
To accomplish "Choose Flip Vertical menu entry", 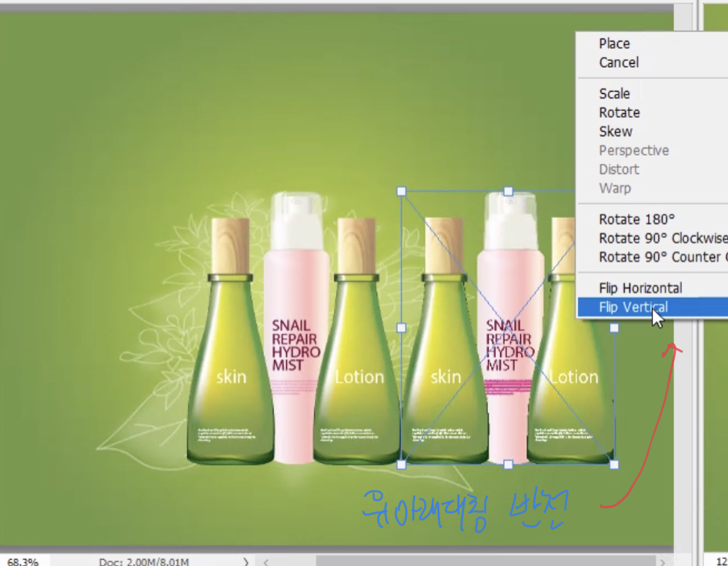I will pos(652,307).
